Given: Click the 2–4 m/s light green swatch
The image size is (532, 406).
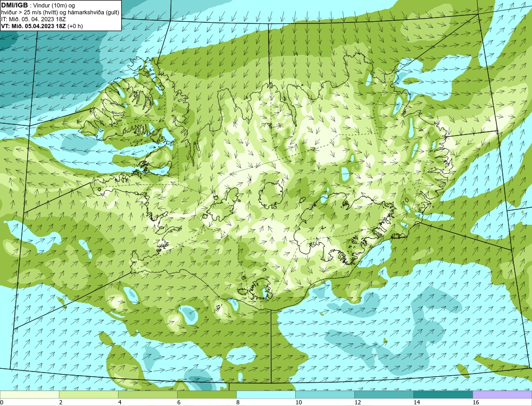Looking at the screenshot, I should click(88, 394).
